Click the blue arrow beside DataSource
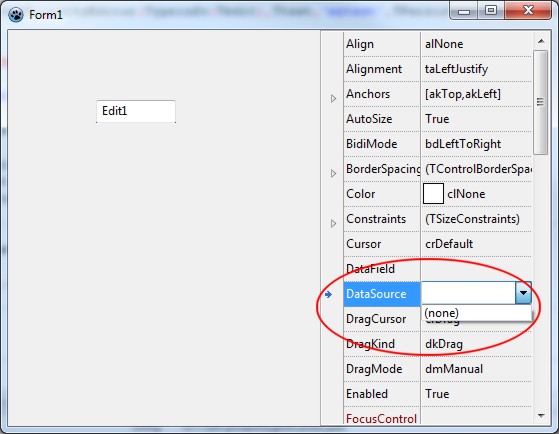The width and height of the screenshot is (559, 434). click(328, 294)
